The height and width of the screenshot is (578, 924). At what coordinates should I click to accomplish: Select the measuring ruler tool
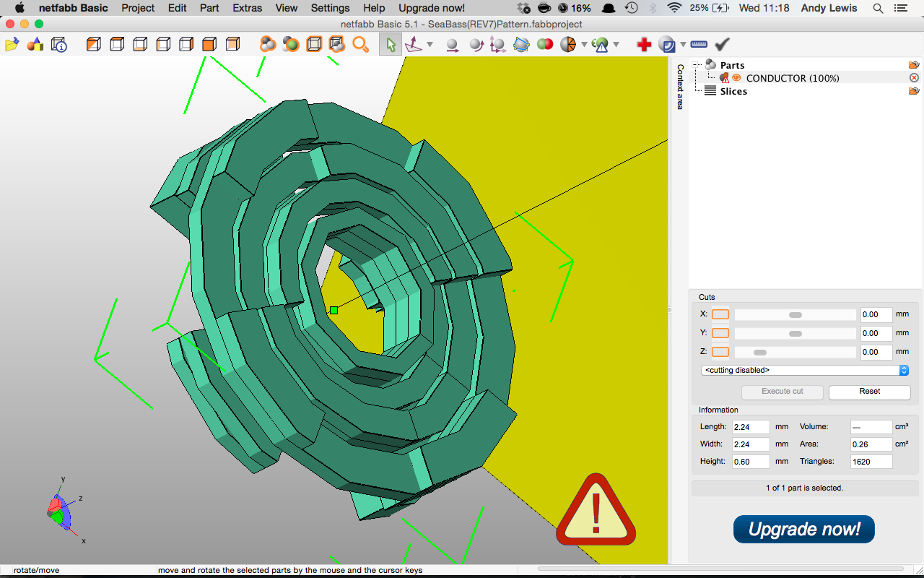point(698,45)
